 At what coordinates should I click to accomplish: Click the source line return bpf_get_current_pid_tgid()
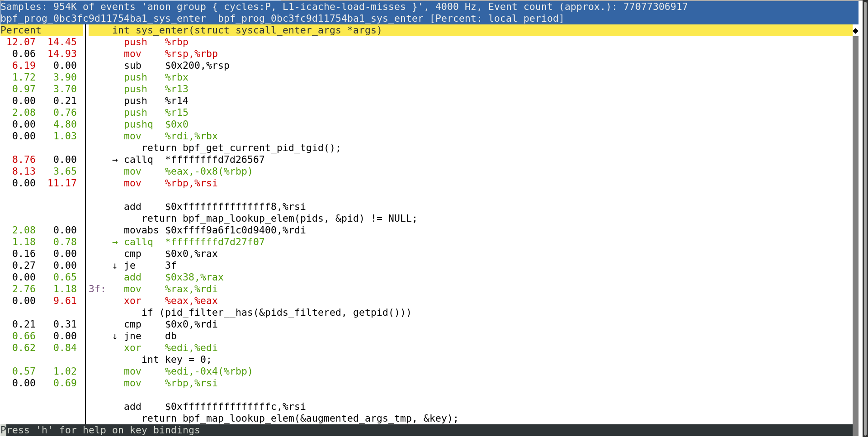pyautogui.click(x=241, y=148)
